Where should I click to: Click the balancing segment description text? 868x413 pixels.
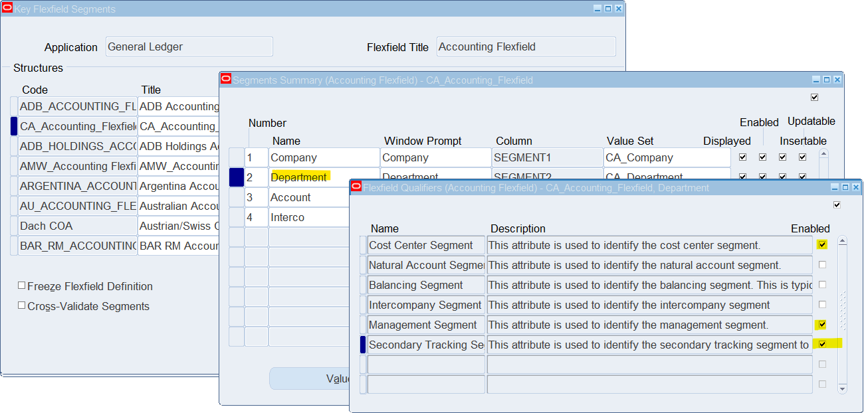coord(649,285)
